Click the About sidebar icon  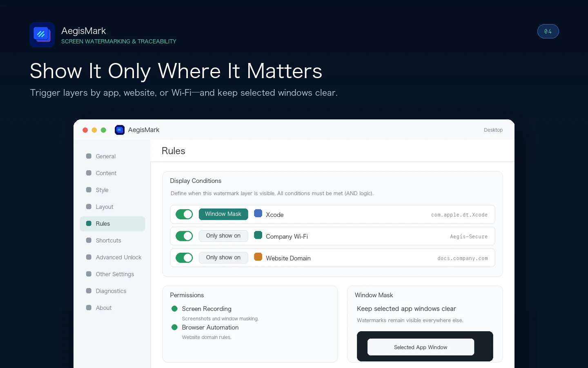(x=89, y=307)
